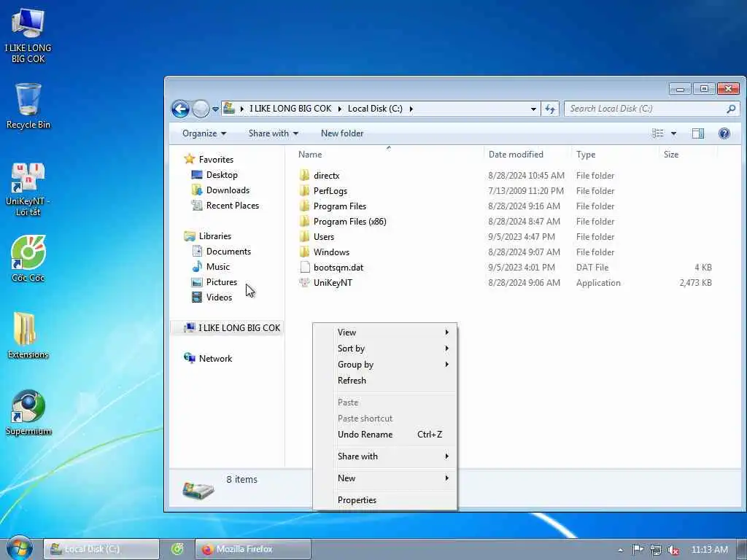This screenshot has height=560, width=747.
Task: Select the Program Files folder icon
Action: point(305,206)
